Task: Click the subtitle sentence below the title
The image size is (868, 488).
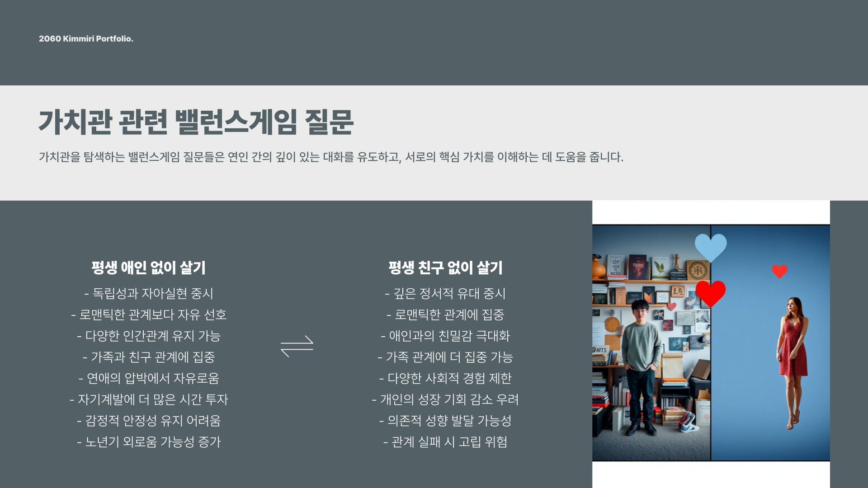Action: (x=331, y=157)
